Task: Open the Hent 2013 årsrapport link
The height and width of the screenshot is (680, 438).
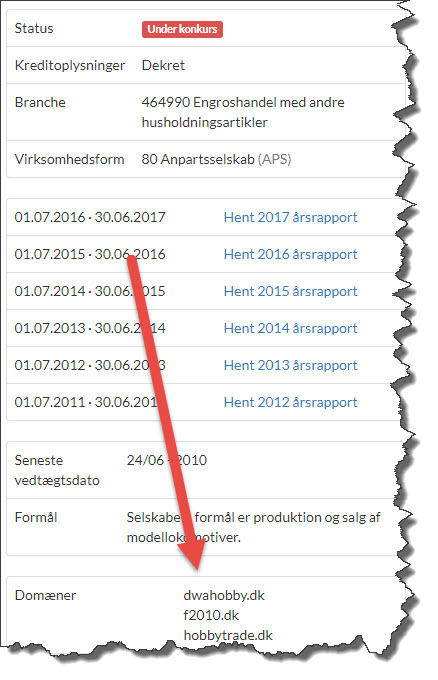Action: click(291, 365)
